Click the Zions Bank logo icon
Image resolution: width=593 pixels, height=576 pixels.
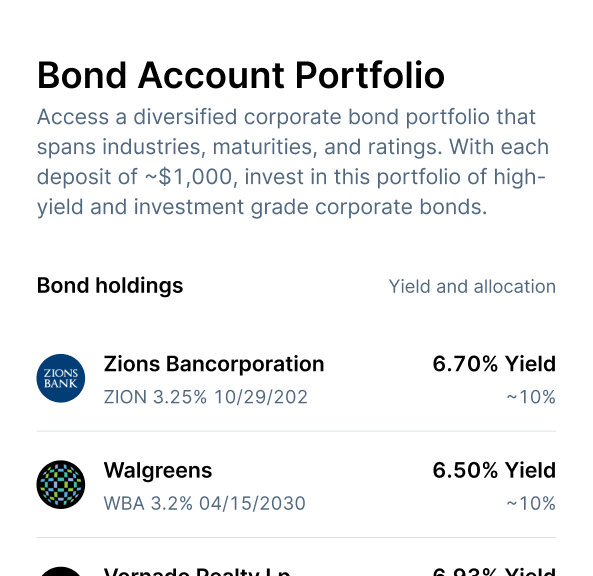pyautogui.click(x=61, y=378)
